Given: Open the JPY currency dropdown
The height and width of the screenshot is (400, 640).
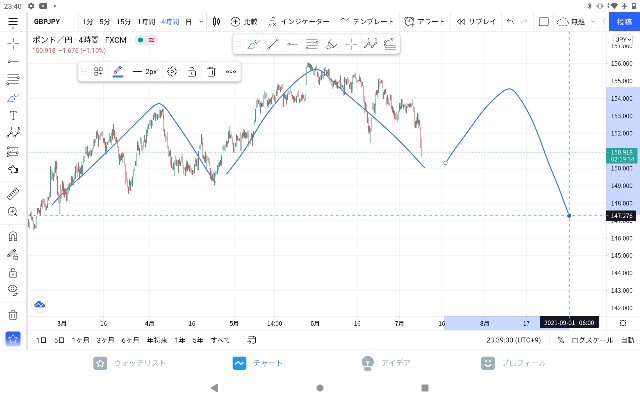Looking at the screenshot, I should [x=623, y=40].
